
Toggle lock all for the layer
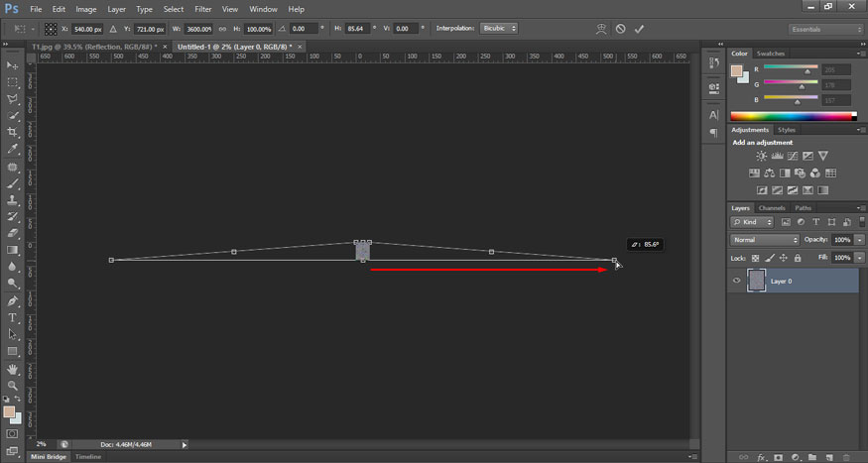tap(798, 258)
